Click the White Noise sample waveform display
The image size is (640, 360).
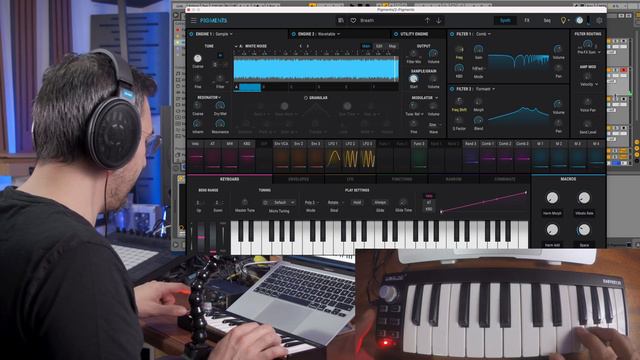point(316,69)
